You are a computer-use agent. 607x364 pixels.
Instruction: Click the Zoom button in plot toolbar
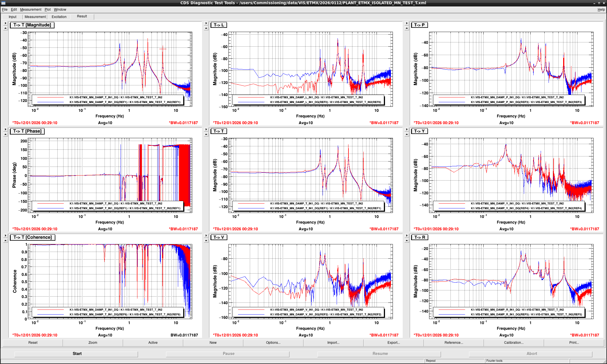[93, 343]
